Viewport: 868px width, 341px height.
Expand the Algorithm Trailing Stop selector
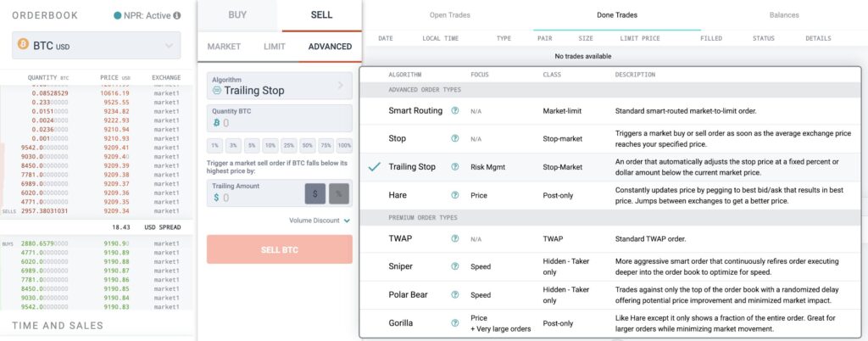[280, 86]
